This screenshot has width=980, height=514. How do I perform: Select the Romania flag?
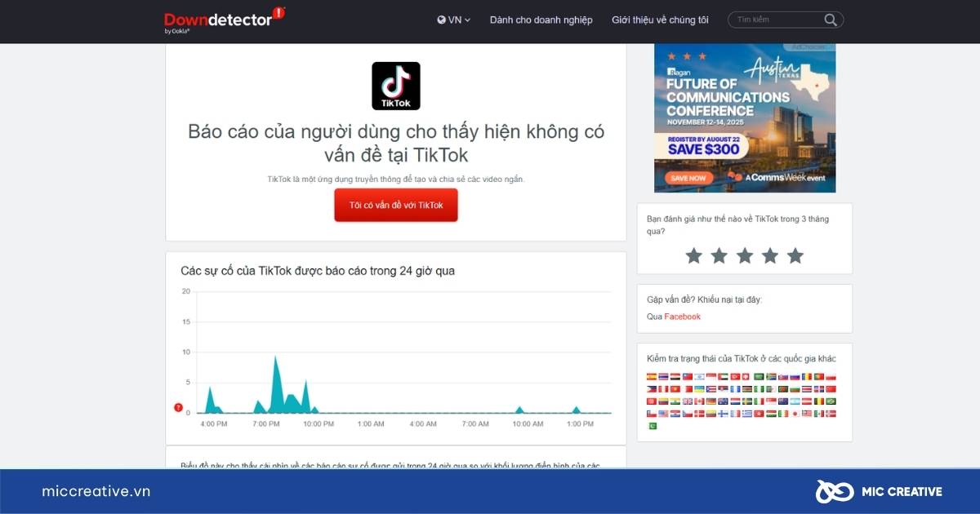click(807, 377)
